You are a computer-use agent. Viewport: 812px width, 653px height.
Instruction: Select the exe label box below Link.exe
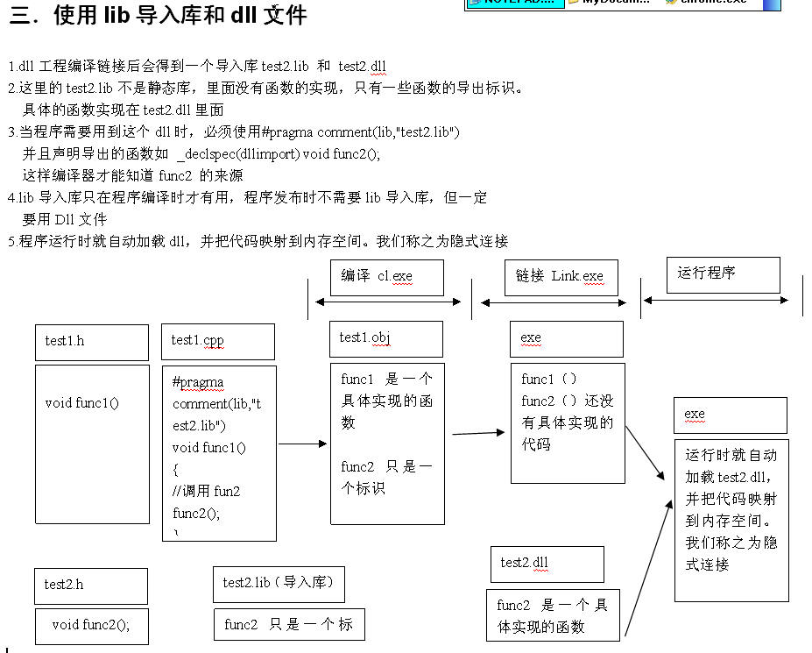point(567,339)
